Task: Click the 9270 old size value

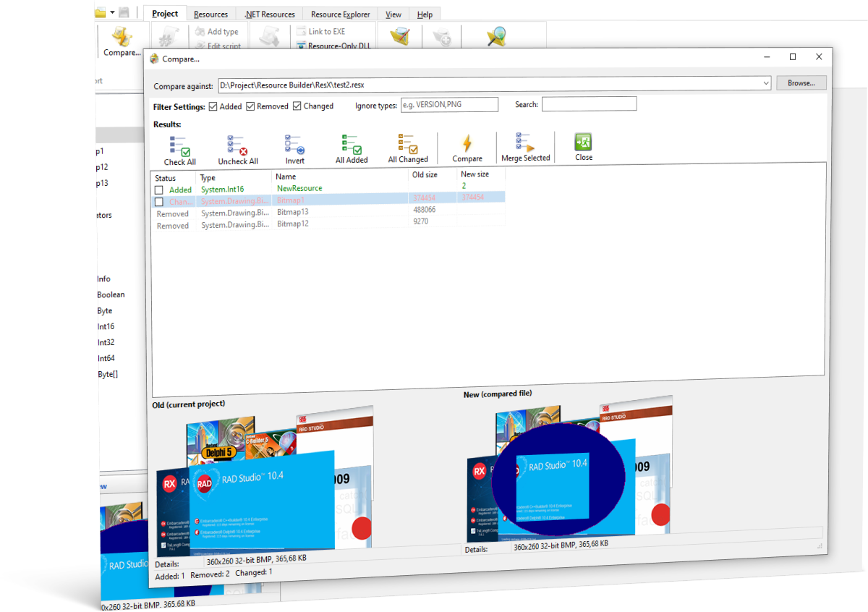Action: pos(421,221)
